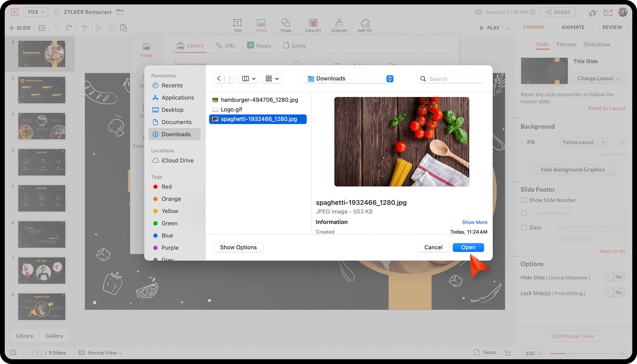Star ZYLKER Restaurant as favorite
The image size is (637, 364).
point(57,12)
